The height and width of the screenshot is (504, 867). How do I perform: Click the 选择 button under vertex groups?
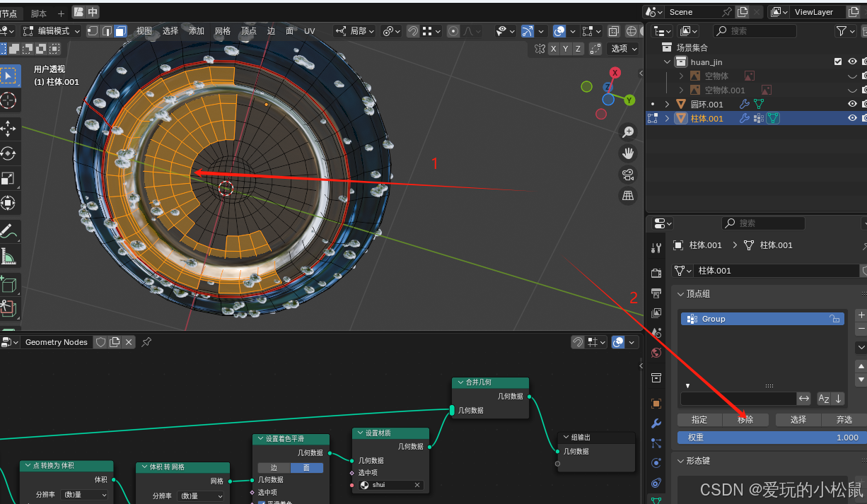(x=798, y=419)
